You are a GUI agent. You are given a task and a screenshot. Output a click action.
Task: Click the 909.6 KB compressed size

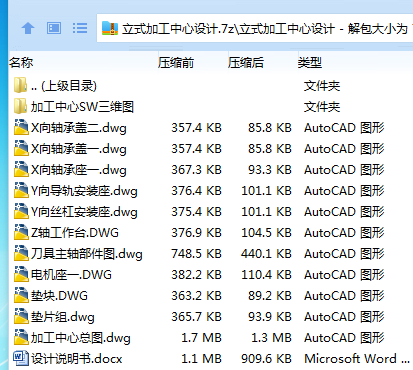(266, 359)
